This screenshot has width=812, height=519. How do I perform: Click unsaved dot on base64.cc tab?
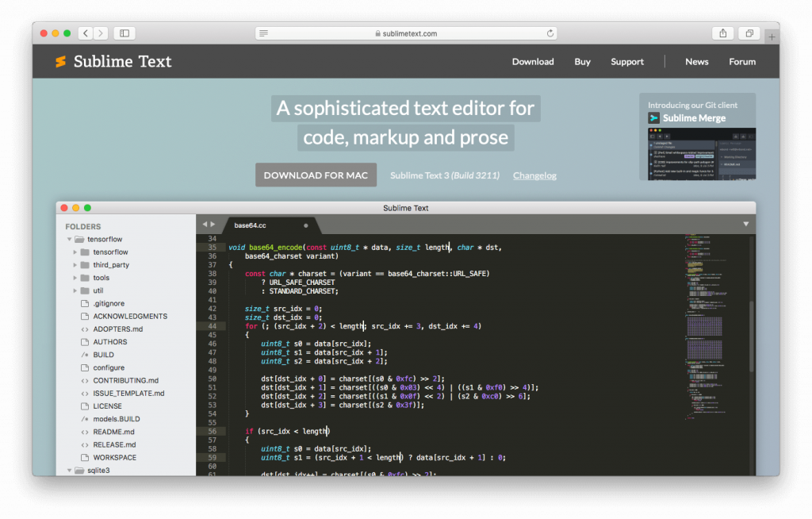[x=305, y=225]
